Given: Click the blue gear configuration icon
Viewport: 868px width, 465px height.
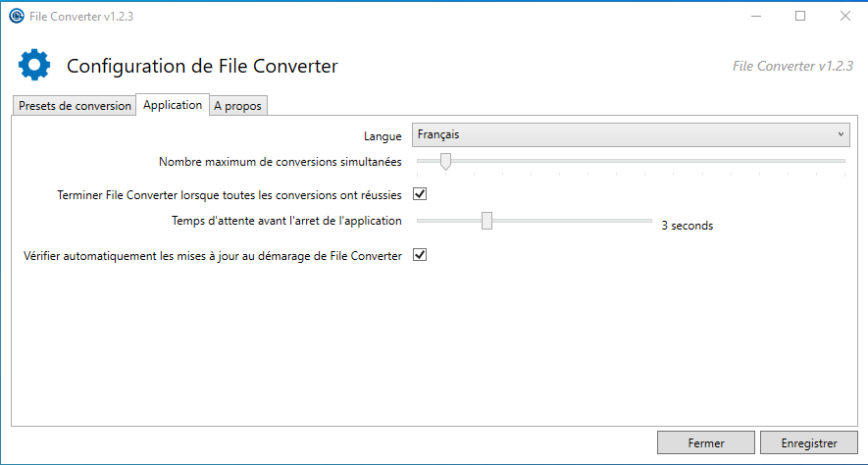Looking at the screenshot, I should 34,66.
